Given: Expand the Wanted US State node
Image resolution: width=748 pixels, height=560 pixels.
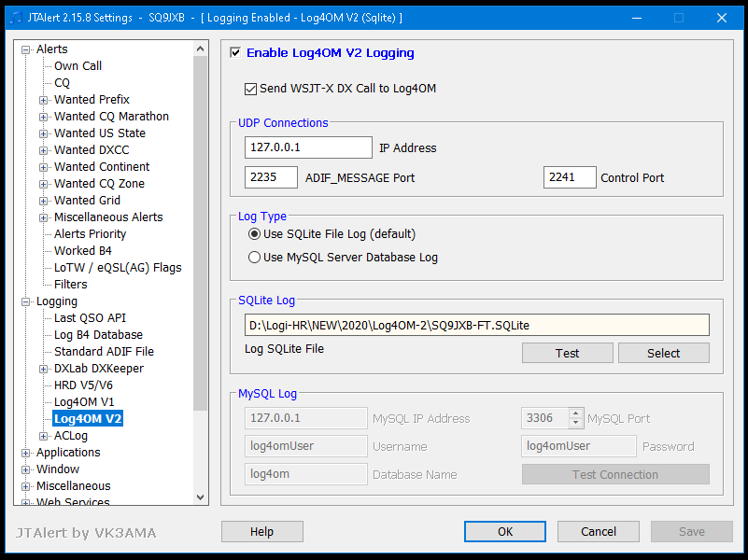Looking at the screenshot, I should [x=43, y=133].
